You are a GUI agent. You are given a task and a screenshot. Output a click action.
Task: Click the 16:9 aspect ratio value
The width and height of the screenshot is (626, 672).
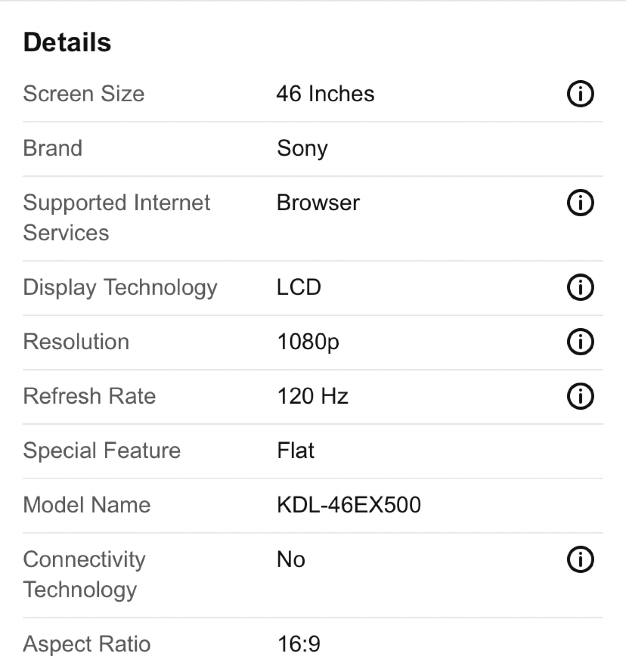tap(299, 644)
